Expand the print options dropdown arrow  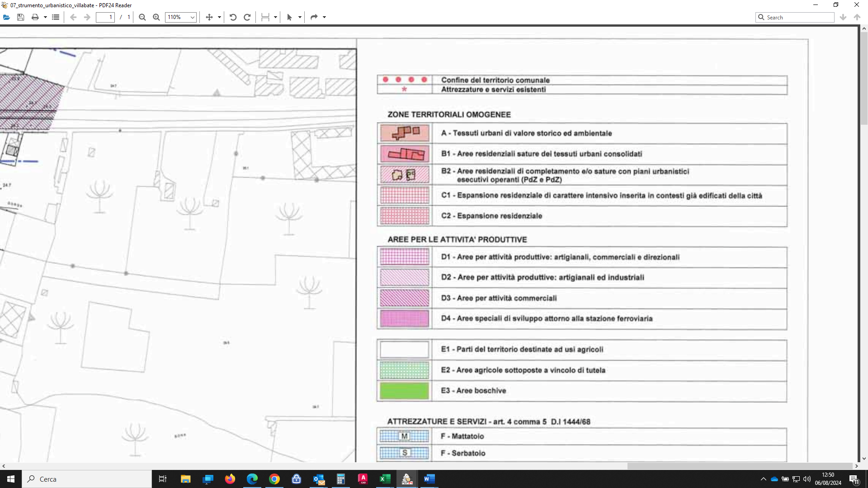point(45,17)
